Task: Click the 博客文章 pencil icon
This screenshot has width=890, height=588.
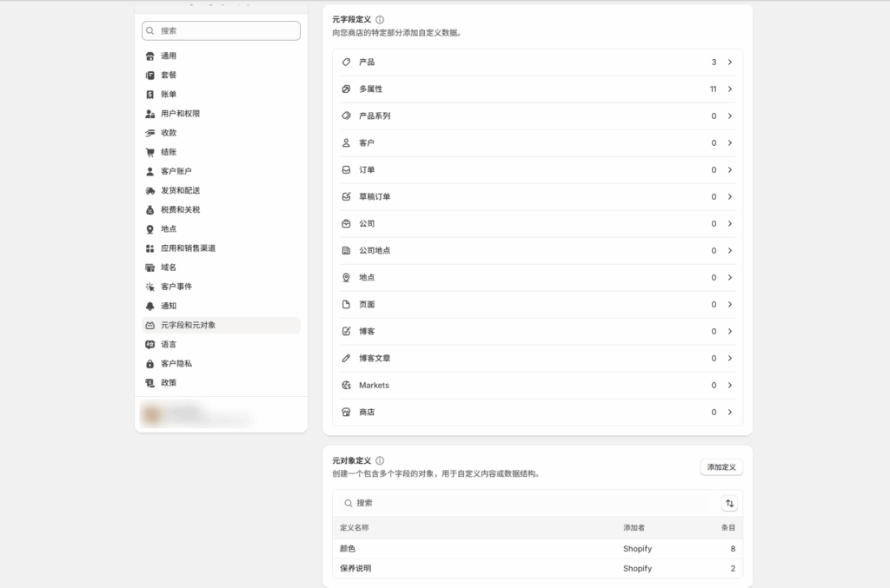Action: pos(346,359)
